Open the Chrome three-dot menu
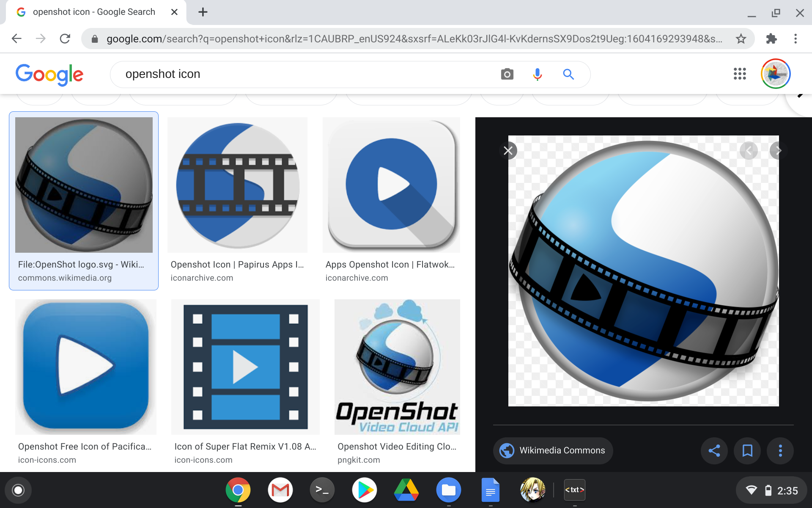The width and height of the screenshot is (812, 508). (x=796, y=39)
